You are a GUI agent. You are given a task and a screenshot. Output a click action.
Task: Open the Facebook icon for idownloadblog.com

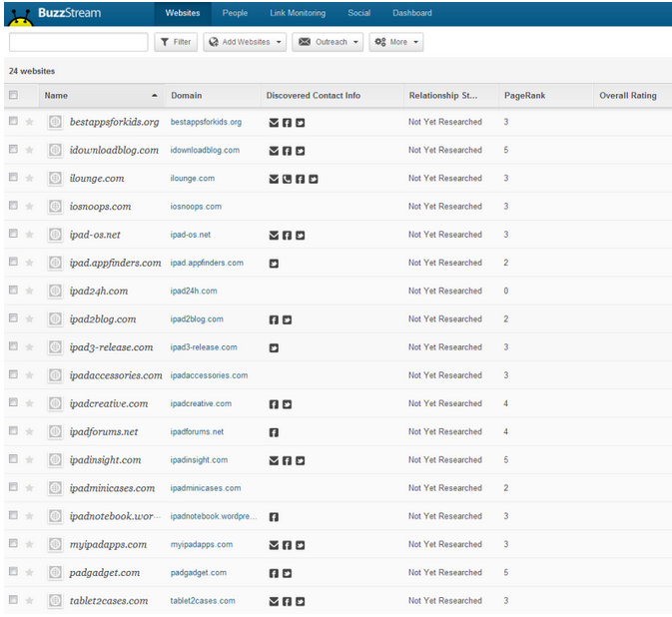click(288, 151)
